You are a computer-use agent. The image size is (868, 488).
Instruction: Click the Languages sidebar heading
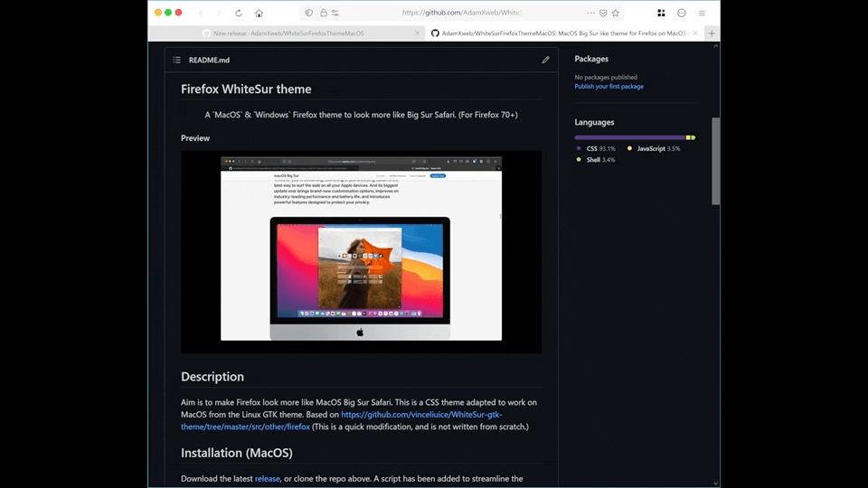(595, 122)
